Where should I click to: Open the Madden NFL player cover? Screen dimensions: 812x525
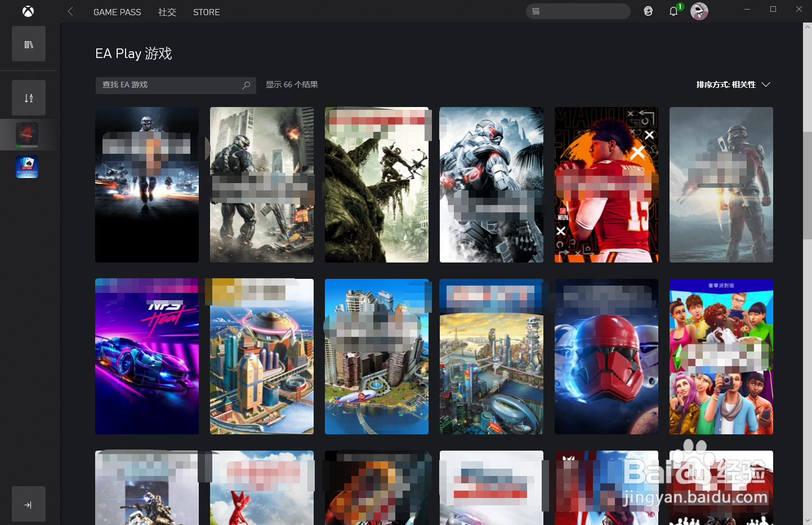pos(606,185)
